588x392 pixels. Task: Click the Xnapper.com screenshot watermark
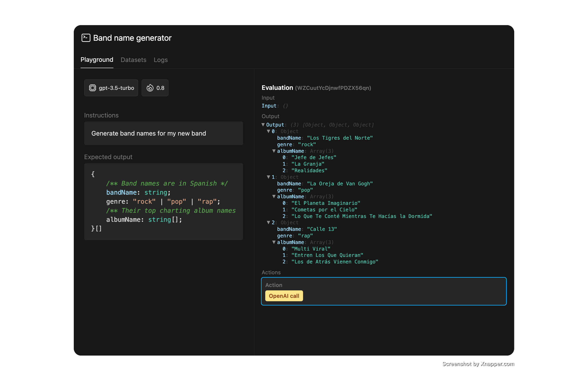tap(478, 363)
